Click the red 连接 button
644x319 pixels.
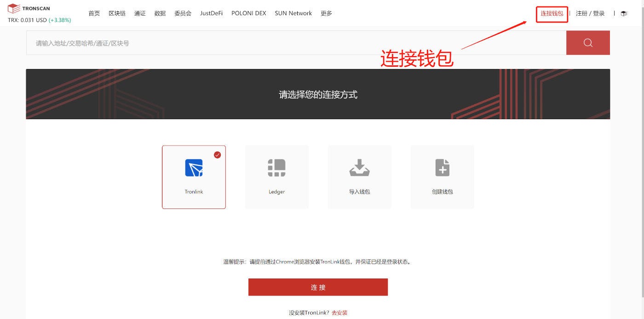click(x=318, y=287)
